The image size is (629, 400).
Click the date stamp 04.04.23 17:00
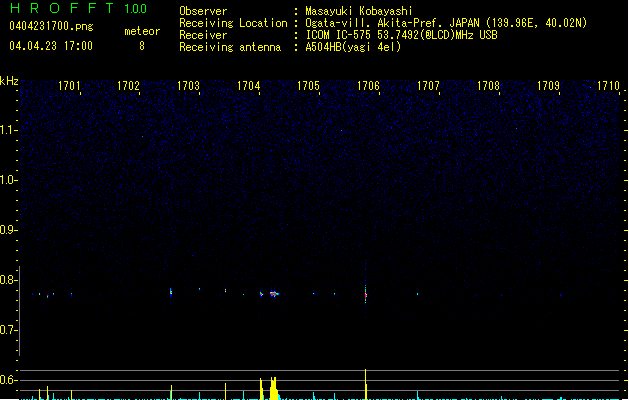pyautogui.click(x=51, y=46)
